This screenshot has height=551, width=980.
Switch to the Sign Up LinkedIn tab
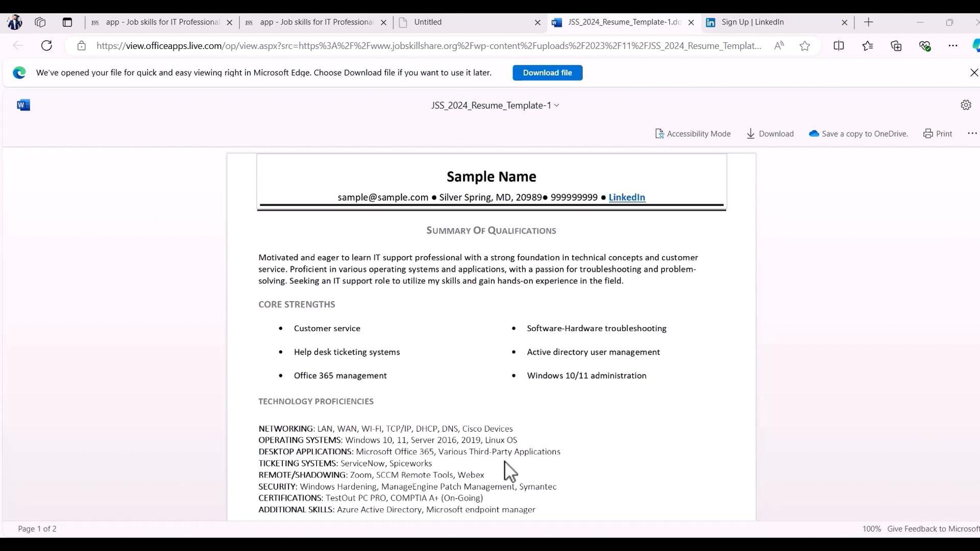pyautogui.click(x=777, y=22)
